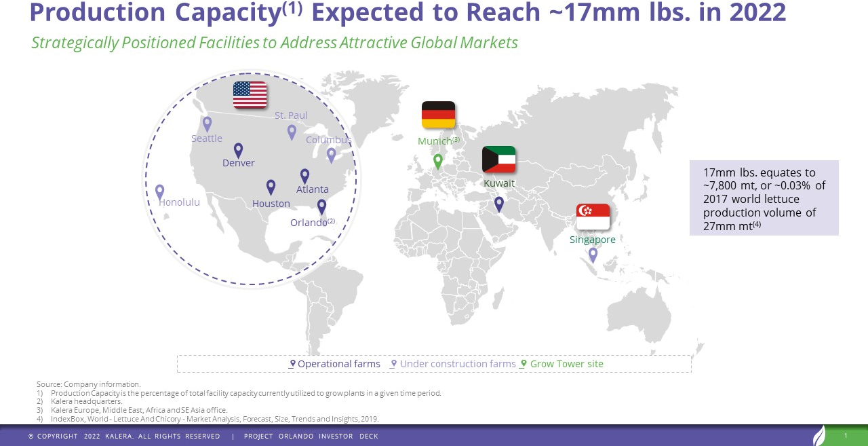Screen dimensions: 868x446
Task: Click the Denver label
Action: click(239, 163)
